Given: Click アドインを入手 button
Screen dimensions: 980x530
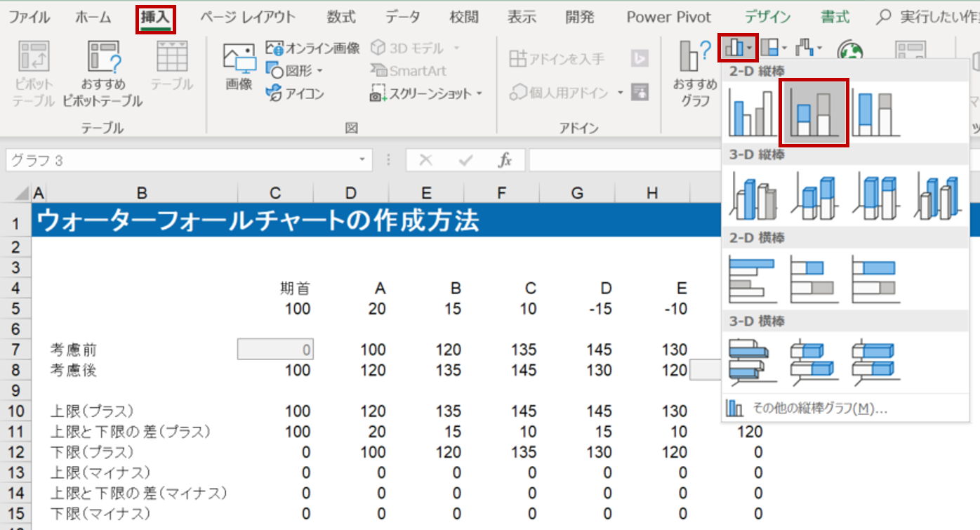Looking at the screenshot, I should point(557,59).
